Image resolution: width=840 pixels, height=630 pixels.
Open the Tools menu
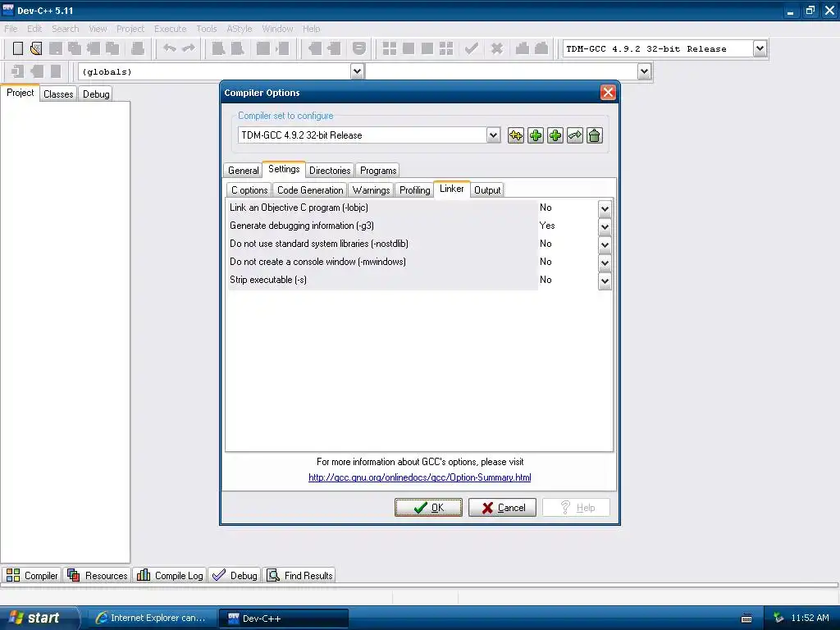pos(206,29)
